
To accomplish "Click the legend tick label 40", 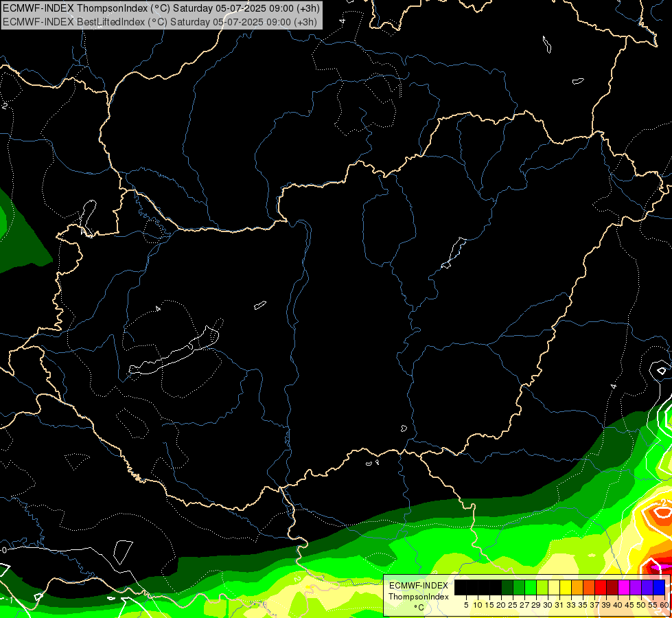I will [618, 605].
